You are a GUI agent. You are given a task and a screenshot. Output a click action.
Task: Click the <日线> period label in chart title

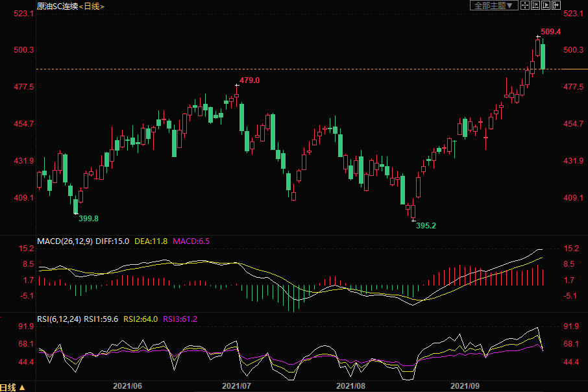click(x=92, y=6)
